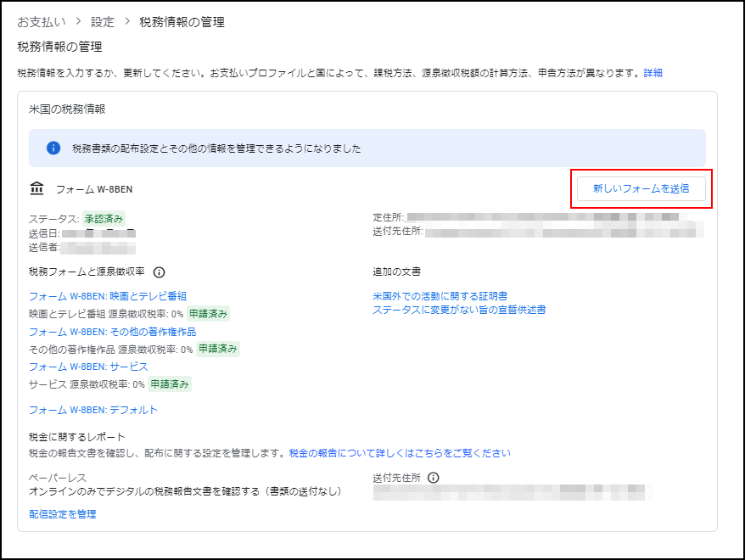Open 米国外での活動に関する証明書 document link
The width and height of the screenshot is (745, 560).
click(x=440, y=296)
